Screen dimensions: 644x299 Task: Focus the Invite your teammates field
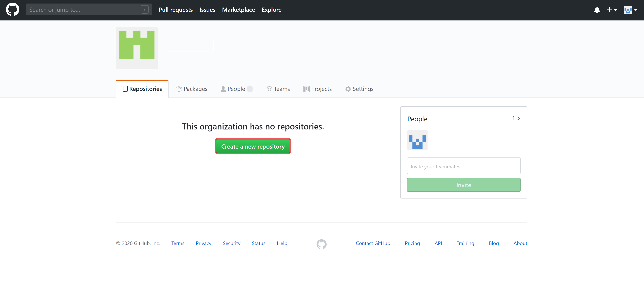(x=463, y=166)
